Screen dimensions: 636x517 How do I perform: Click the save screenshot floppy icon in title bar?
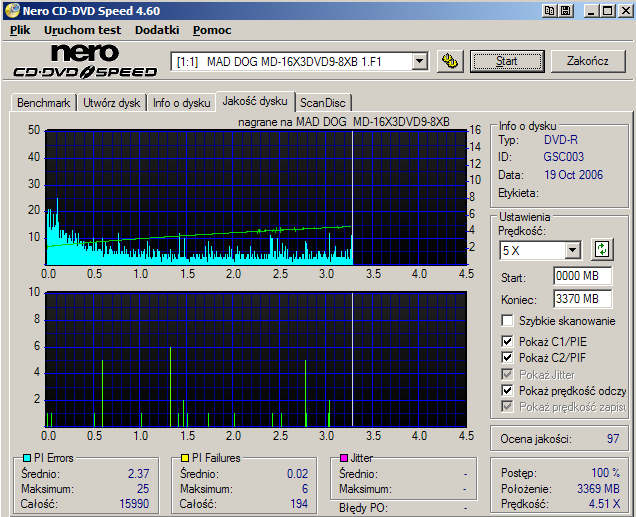click(565, 11)
